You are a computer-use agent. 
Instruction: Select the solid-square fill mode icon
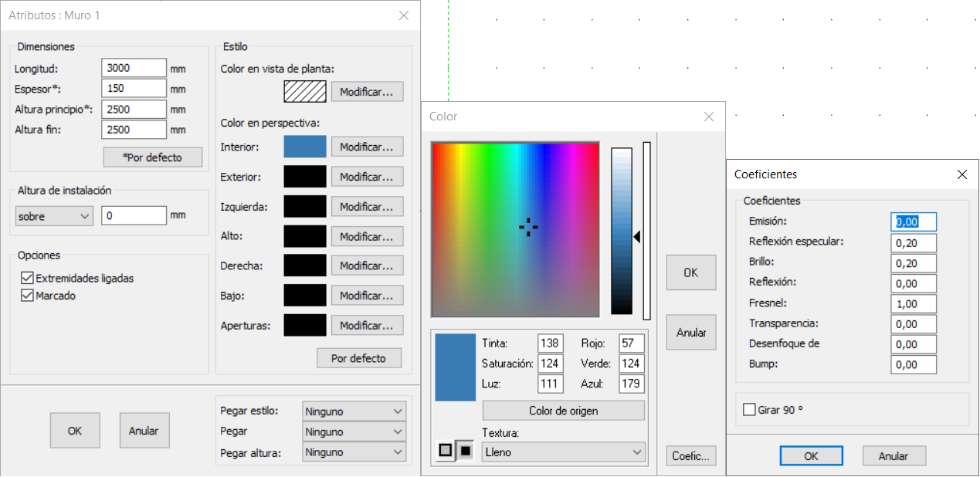465,450
